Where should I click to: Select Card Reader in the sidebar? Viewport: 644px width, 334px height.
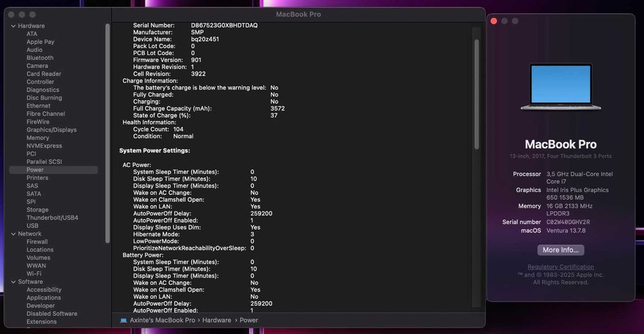(44, 74)
